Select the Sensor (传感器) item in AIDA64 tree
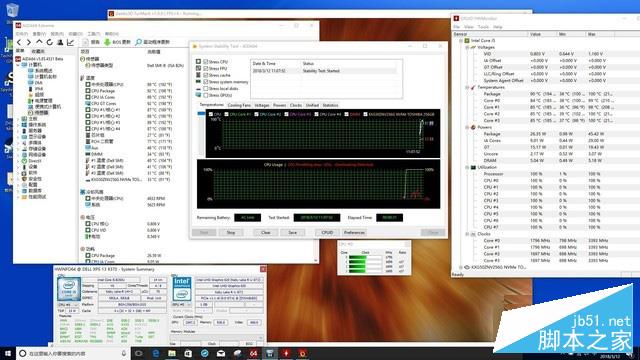 click(x=38, y=113)
